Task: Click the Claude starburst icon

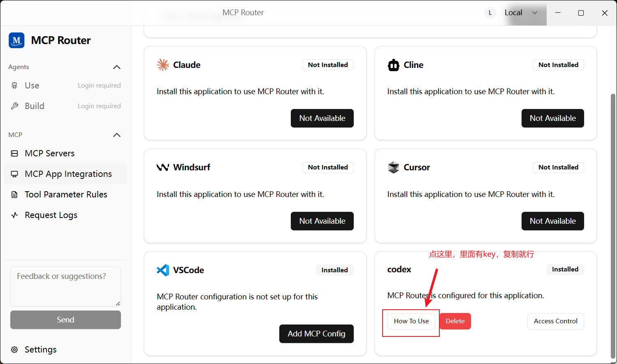Action: pos(163,65)
